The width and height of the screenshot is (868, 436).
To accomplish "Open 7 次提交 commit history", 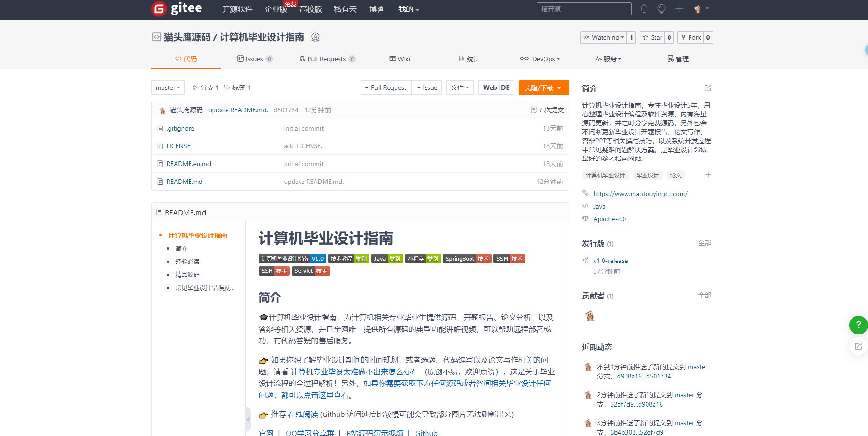I will pyautogui.click(x=547, y=110).
